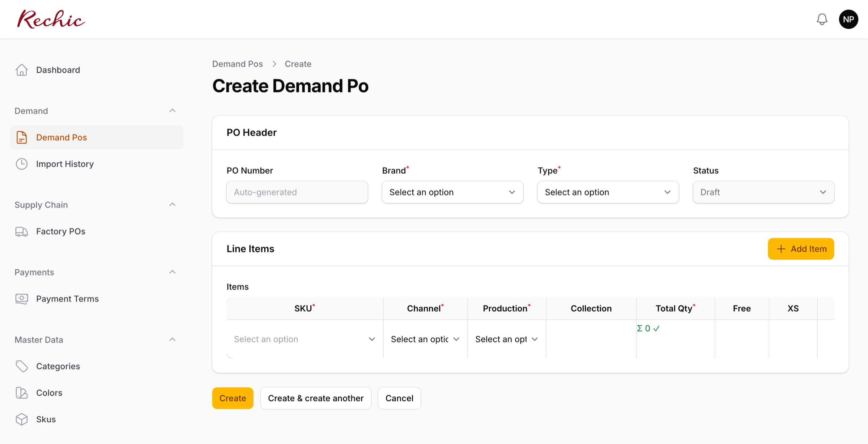Image resolution: width=868 pixels, height=444 pixels.
Task: Click the Demand Pos document icon
Action: (22, 137)
